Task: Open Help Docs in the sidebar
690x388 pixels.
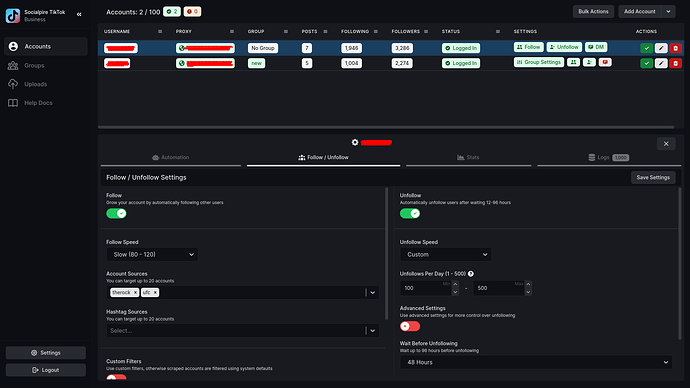Action: (x=38, y=103)
